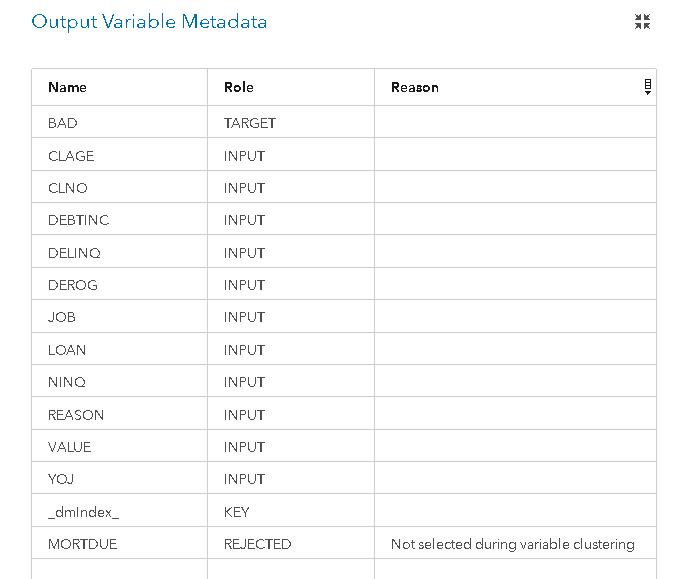Select the VALUE variable row
Screen dimensions: 689x579
pos(344,446)
